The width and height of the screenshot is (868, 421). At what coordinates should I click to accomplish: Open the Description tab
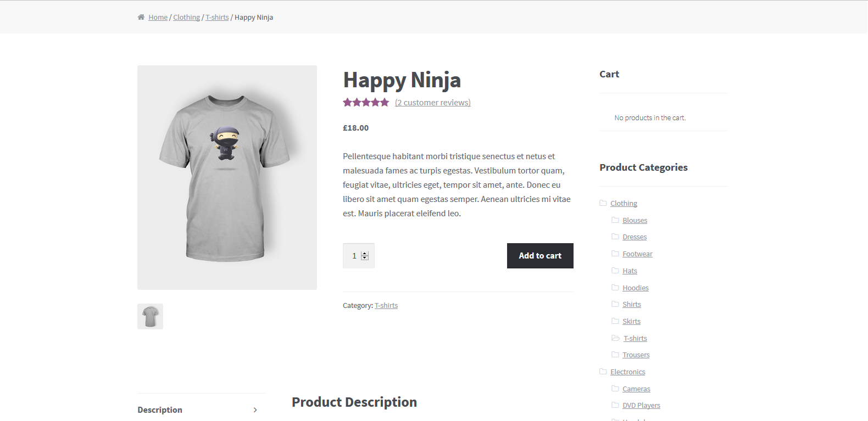160,410
